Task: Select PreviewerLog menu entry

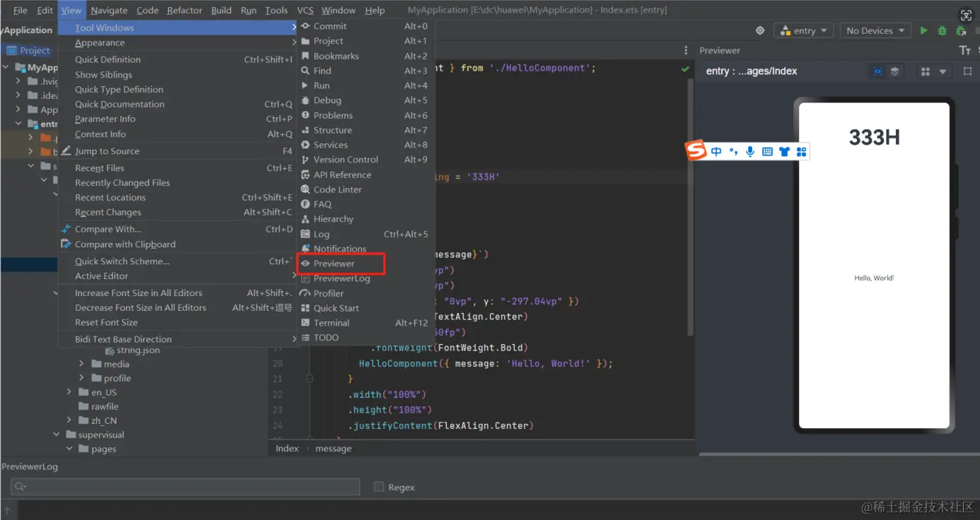Action: [x=365, y=278]
